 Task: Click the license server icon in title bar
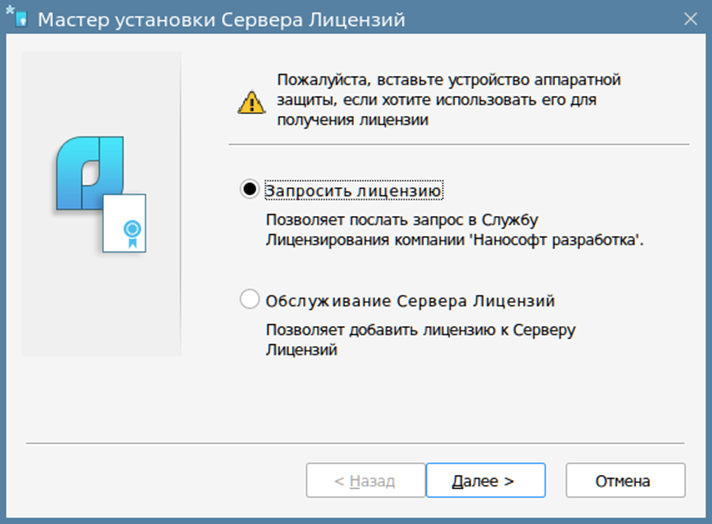pos(21,20)
